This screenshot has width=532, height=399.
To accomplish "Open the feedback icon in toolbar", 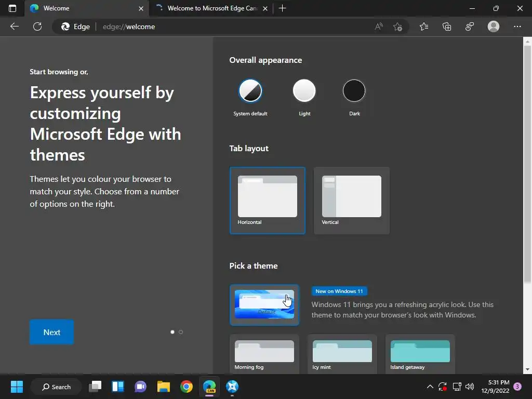I will tap(470, 26).
